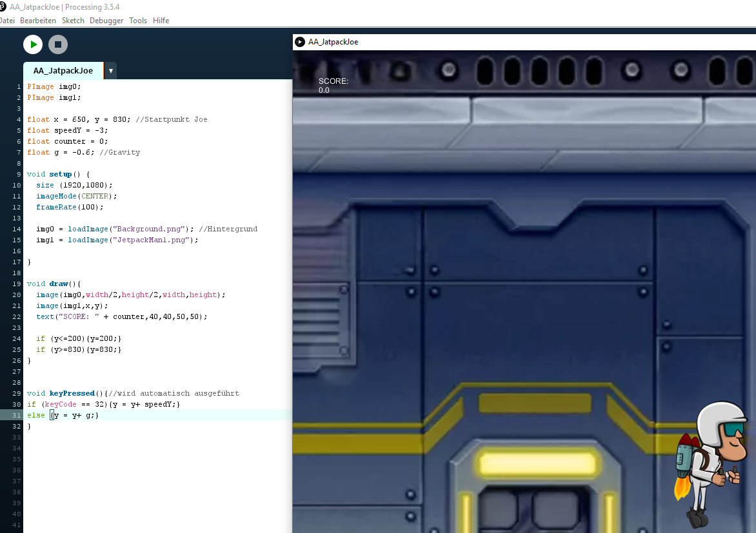The width and height of the screenshot is (756, 533).
Task: Open the Sketch menu
Action: (73, 20)
